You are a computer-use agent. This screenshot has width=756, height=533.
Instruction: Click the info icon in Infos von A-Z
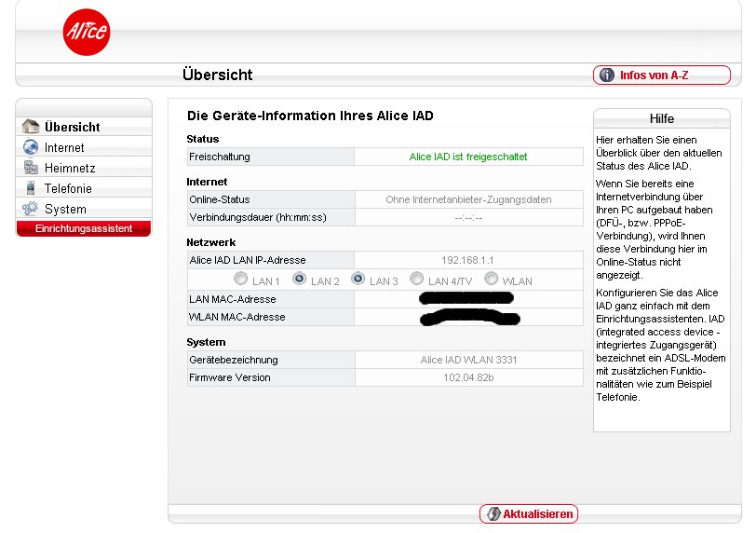(607, 75)
